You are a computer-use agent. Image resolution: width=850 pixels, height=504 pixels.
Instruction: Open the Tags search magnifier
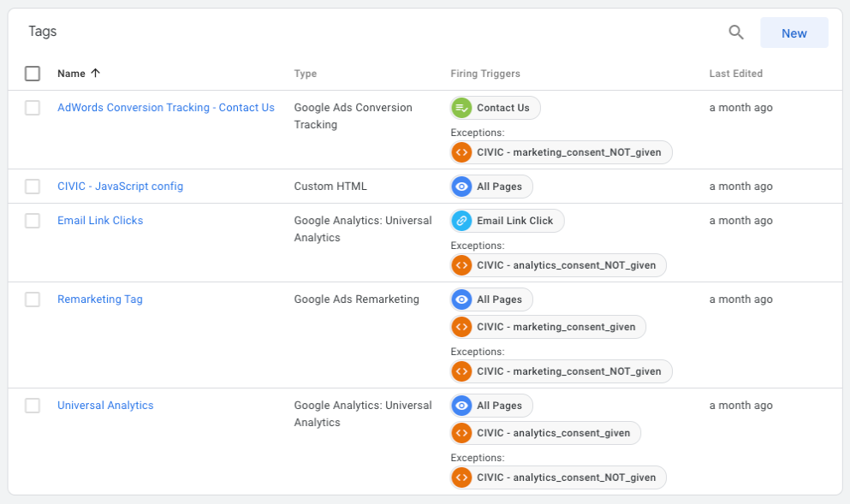(x=735, y=33)
